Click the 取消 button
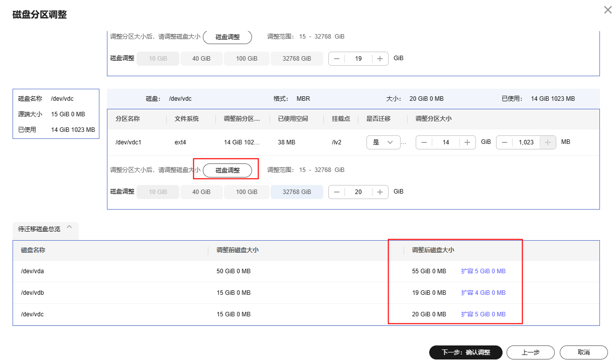 click(583, 352)
